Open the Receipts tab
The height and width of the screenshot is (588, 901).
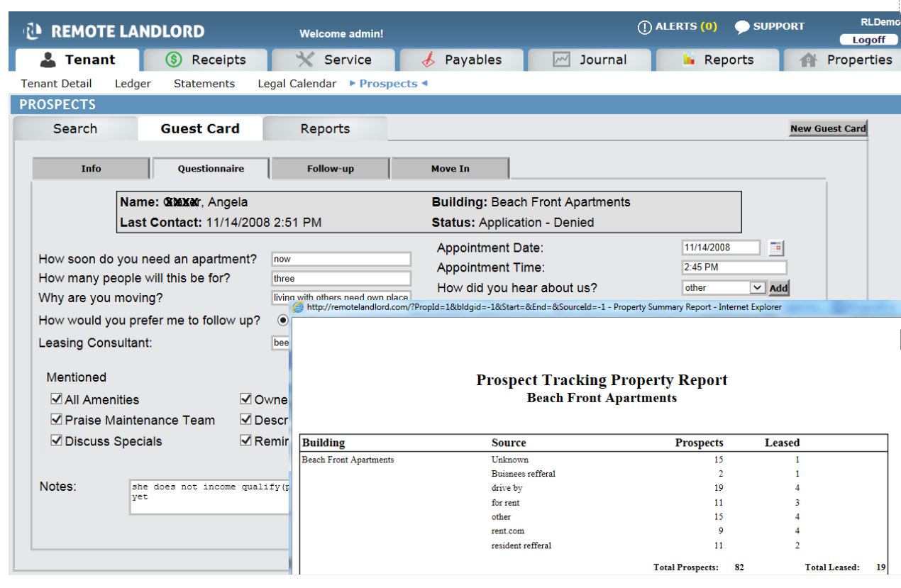coord(205,60)
